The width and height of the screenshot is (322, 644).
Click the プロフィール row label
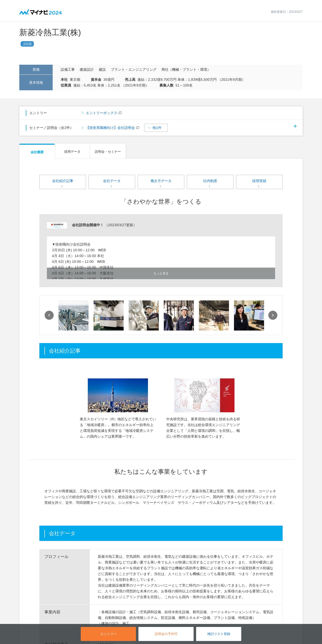pos(56,556)
